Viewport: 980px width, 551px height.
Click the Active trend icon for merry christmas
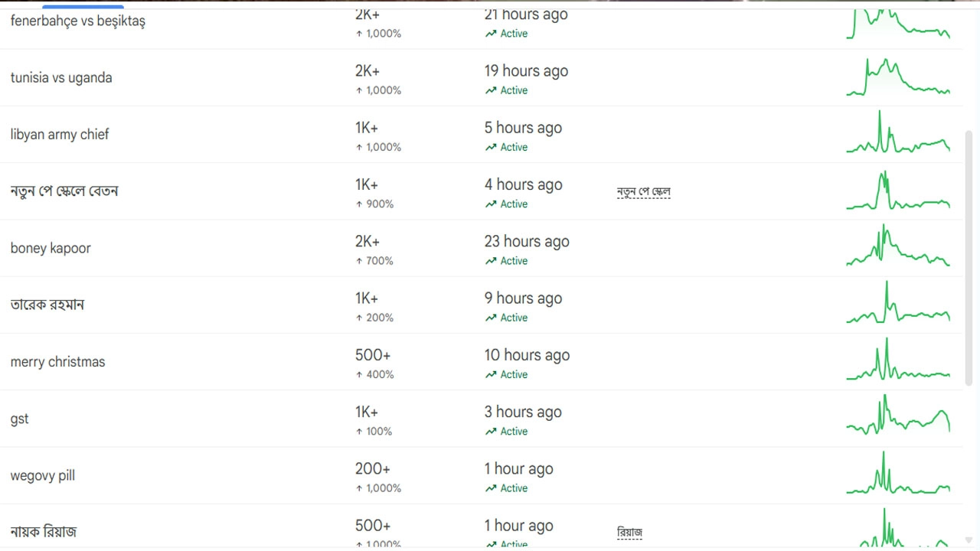[x=491, y=374]
